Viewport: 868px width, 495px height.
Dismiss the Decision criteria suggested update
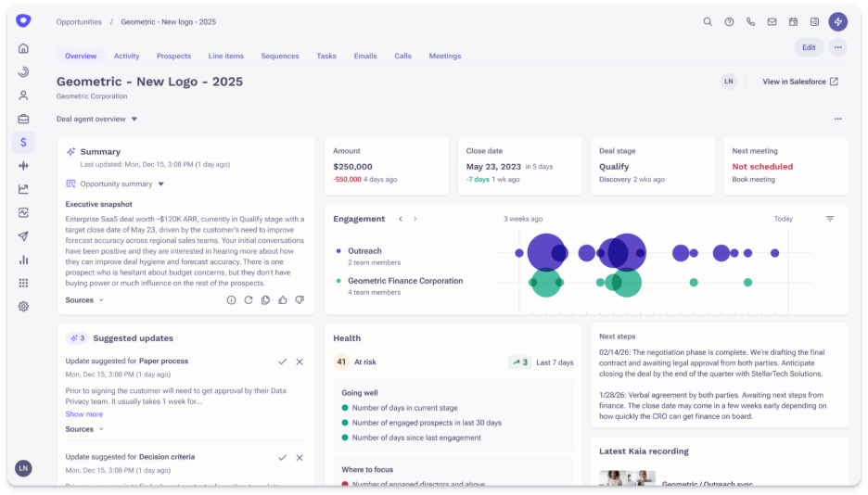click(x=300, y=457)
